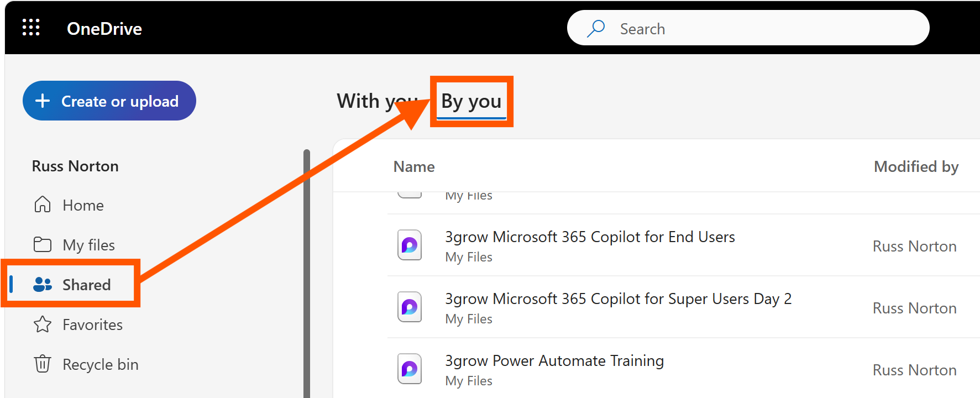Click Russ Norton in Power Automate Training row
The height and width of the screenshot is (398, 980).
[x=915, y=370]
